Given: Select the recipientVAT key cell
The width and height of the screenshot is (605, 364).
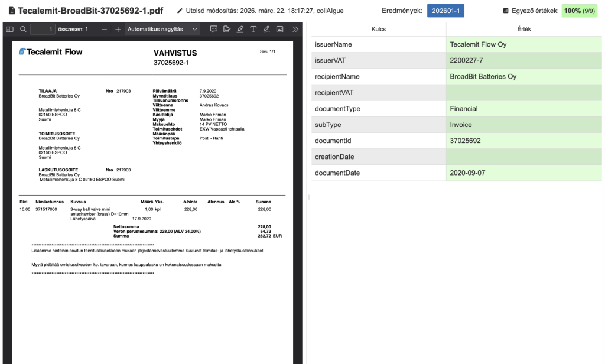Looking at the screenshot, I should (x=379, y=93).
